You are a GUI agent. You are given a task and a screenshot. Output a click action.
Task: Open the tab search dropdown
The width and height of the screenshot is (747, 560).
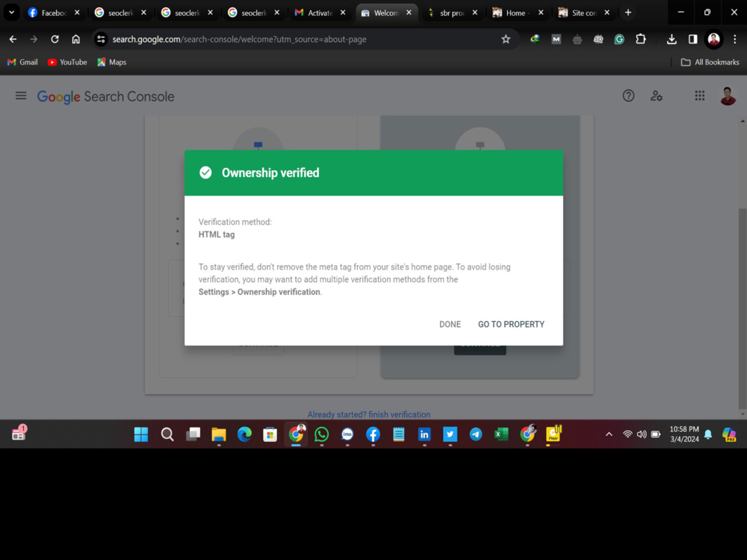pyautogui.click(x=11, y=13)
